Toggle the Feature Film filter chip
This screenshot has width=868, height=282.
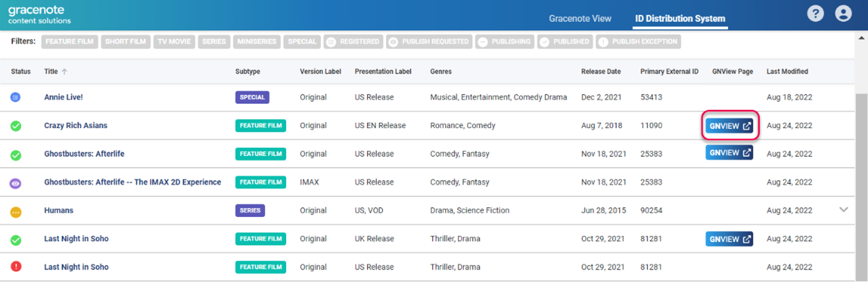click(x=70, y=41)
